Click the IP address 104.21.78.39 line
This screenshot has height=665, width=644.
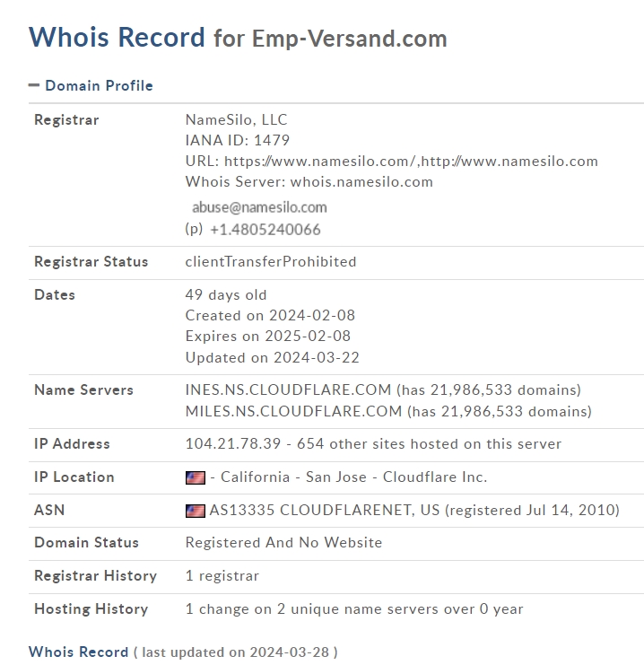coord(373,443)
